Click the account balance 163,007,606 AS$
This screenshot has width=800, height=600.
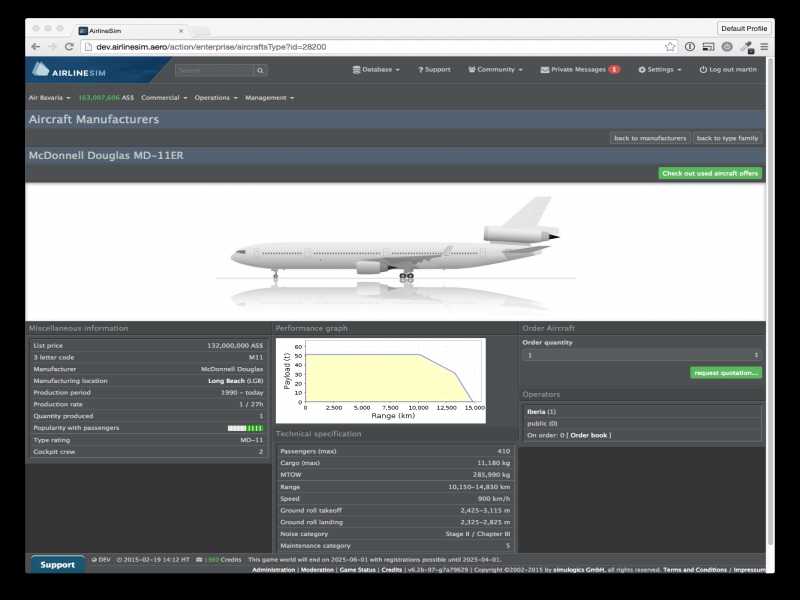pyautogui.click(x=106, y=97)
